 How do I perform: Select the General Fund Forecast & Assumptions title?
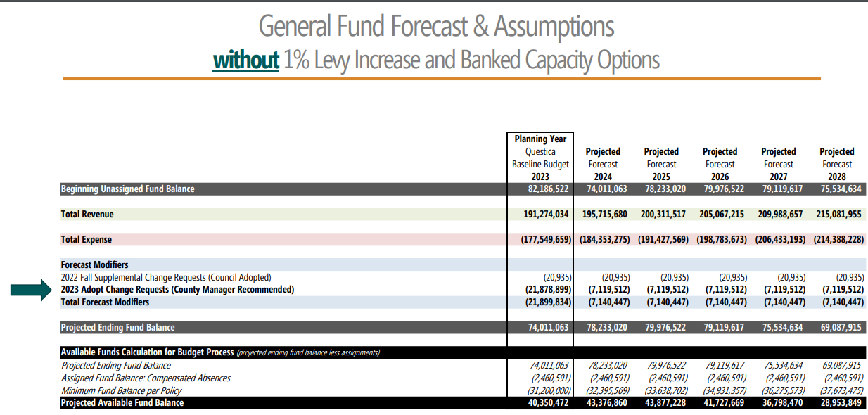[x=436, y=27]
